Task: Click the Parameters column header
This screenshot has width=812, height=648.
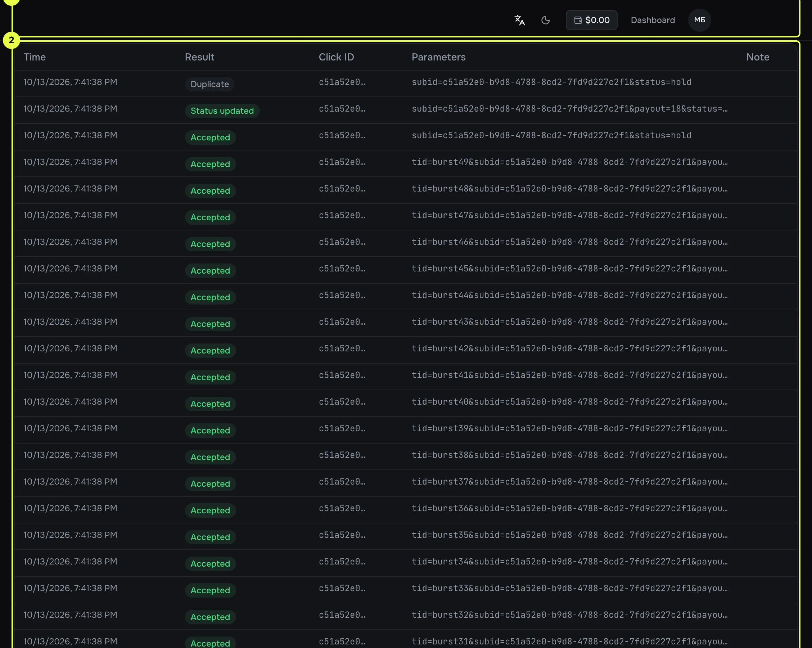Action: pyautogui.click(x=438, y=57)
